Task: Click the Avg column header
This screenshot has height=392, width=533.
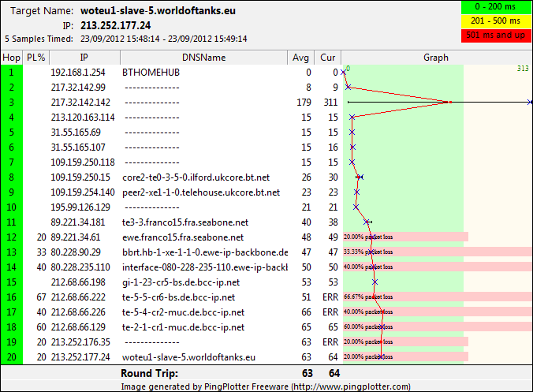Action: 301,58
